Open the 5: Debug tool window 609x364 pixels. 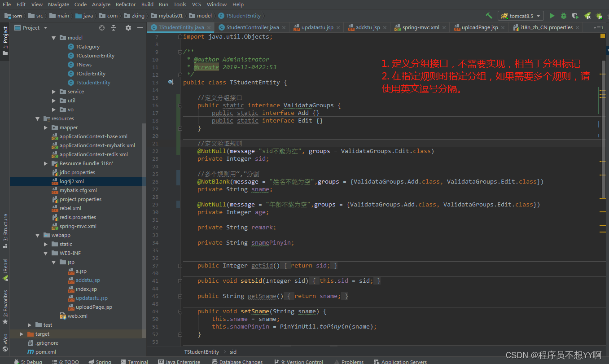(28, 361)
